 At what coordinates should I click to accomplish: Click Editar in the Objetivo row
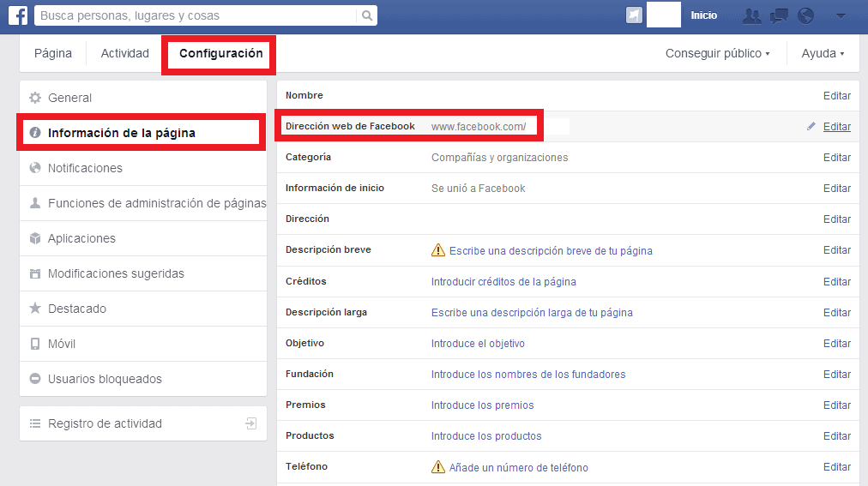pyautogui.click(x=836, y=344)
